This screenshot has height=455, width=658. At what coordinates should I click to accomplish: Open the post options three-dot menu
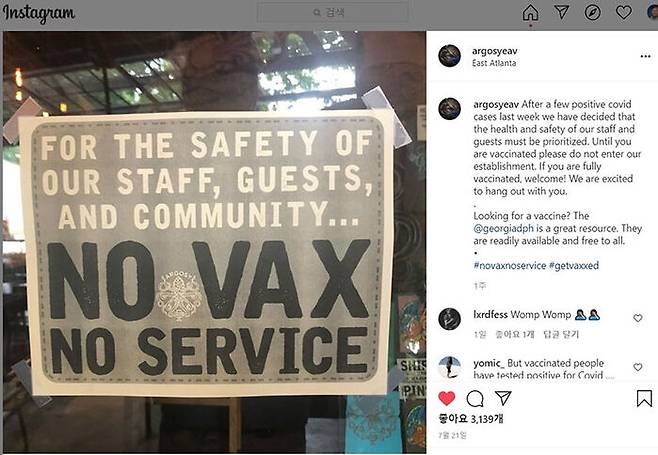point(645,56)
